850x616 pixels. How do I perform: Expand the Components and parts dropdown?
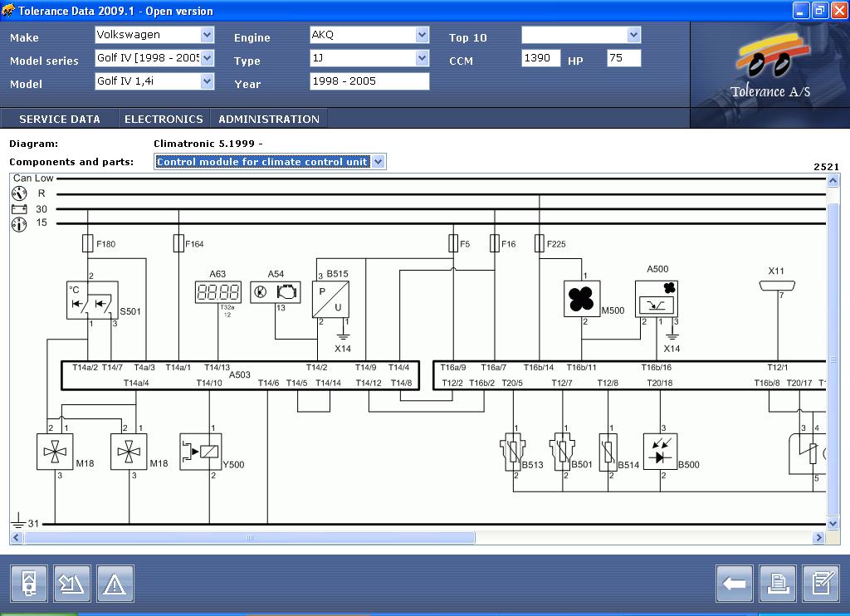pos(379,162)
